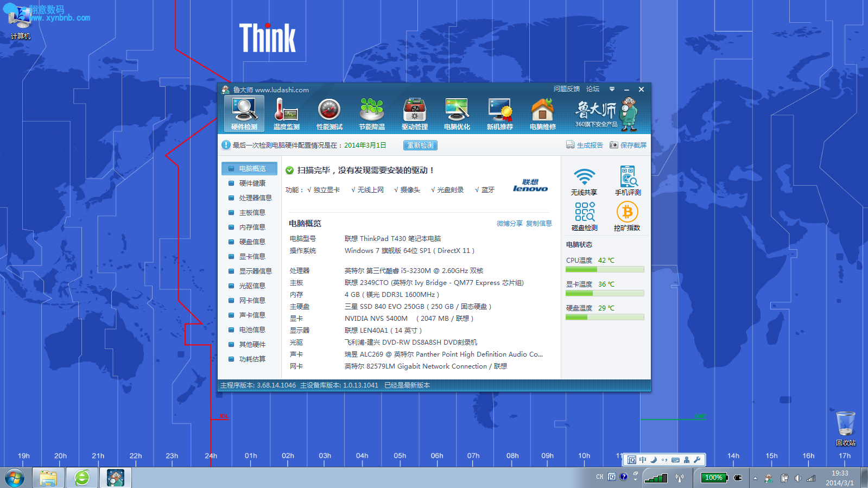Click the 重新检测 rescan button
This screenshot has width=868, height=488.
[x=420, y=145]
